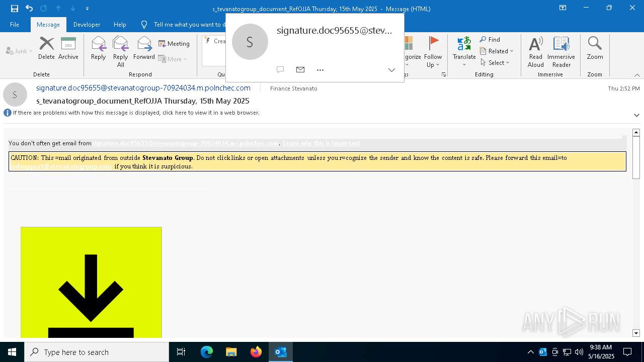The image size is (644, 362).
Task: Click the message scrollbar down arrow
Action: 636,333
